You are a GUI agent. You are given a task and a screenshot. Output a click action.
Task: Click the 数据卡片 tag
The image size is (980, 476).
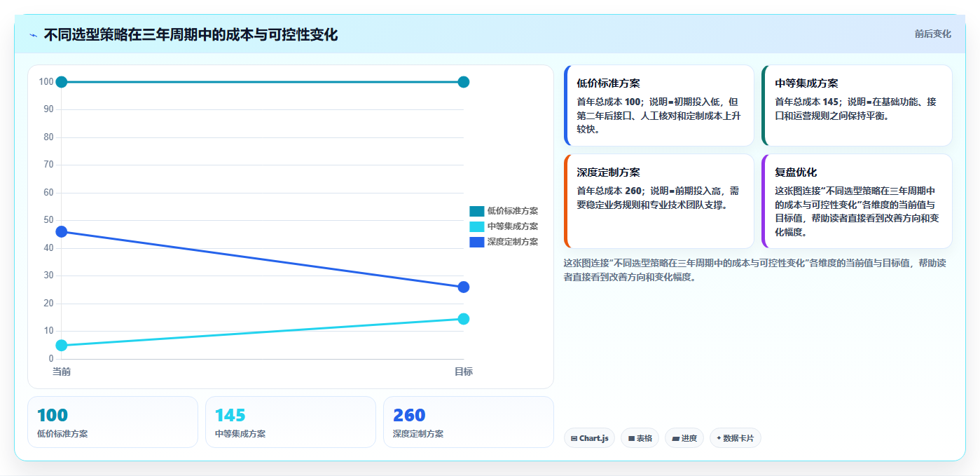pyautogui.click(x=736, y=438)
